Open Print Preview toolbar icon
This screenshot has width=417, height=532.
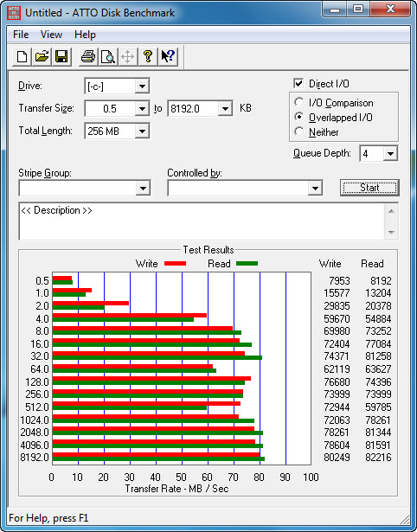(108, 56)
